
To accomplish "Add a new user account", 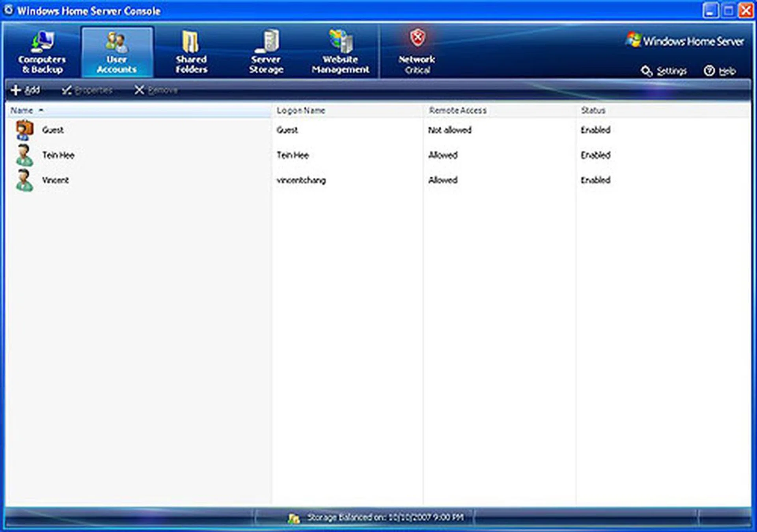I will 26,90.
